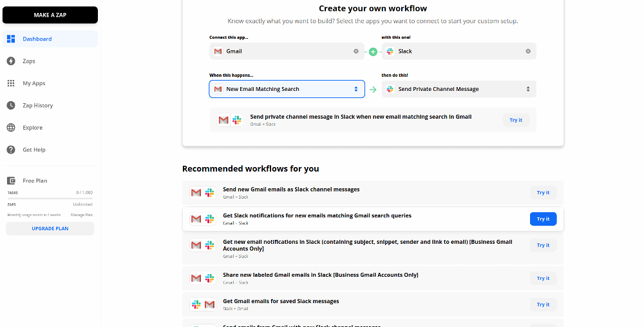Click the tasks usage progress bar
The image size is (644, 327).
pos(50,199)
